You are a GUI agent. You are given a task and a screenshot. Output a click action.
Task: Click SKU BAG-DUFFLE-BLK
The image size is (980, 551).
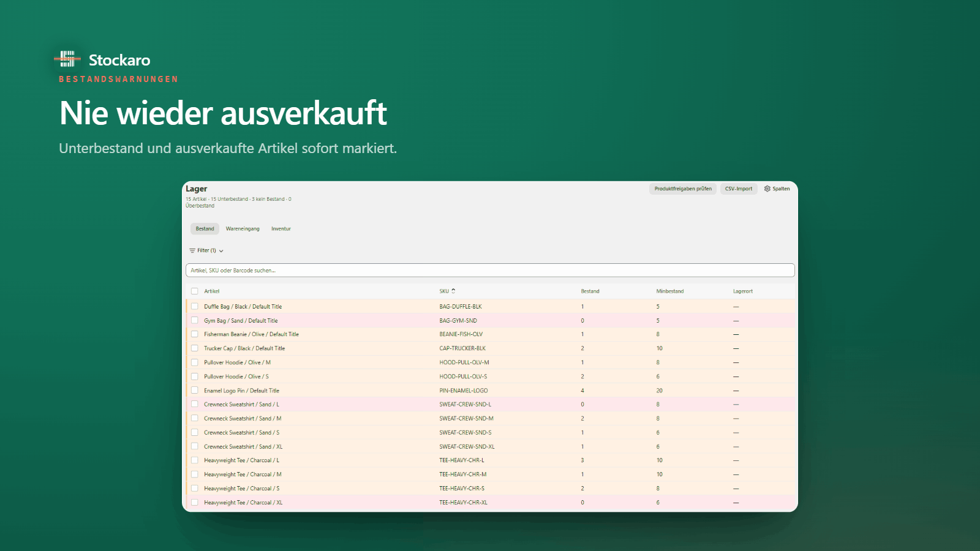tap(461, 307)
